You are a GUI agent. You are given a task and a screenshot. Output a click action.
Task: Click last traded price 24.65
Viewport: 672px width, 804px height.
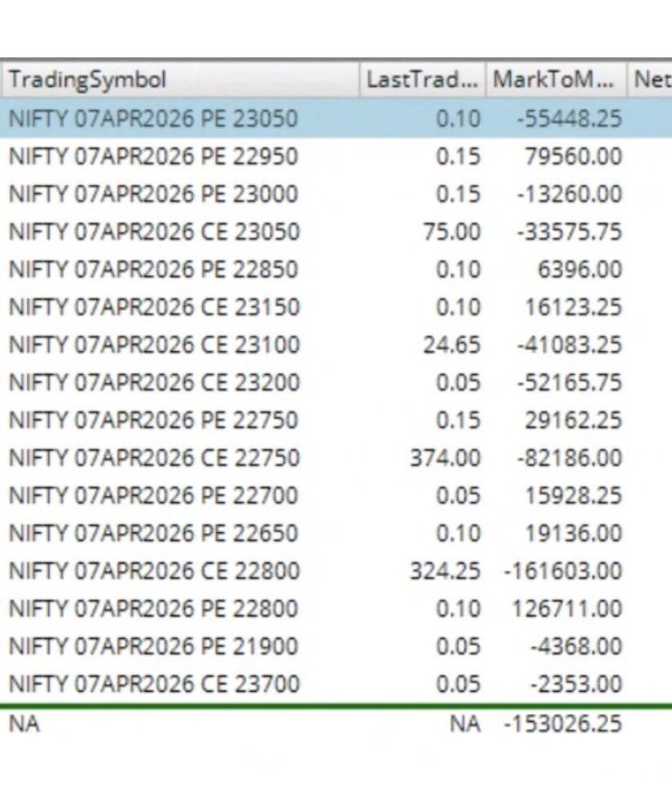pos(452,345)
